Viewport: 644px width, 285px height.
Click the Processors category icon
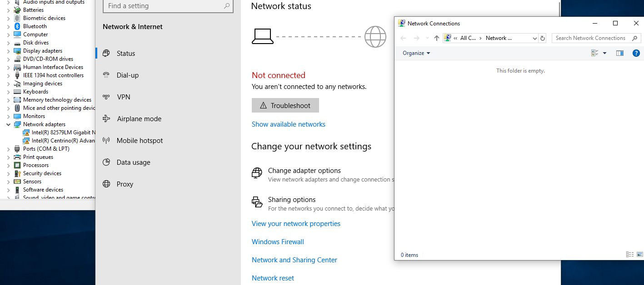pos(17,165)
